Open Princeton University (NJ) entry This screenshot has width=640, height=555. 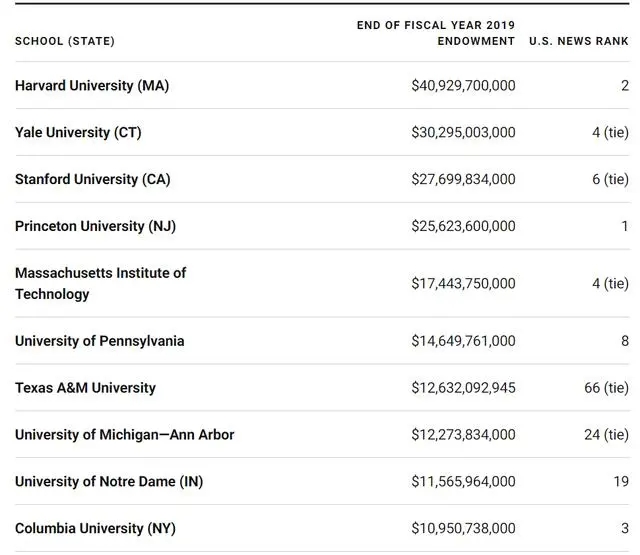click(95, 226)
